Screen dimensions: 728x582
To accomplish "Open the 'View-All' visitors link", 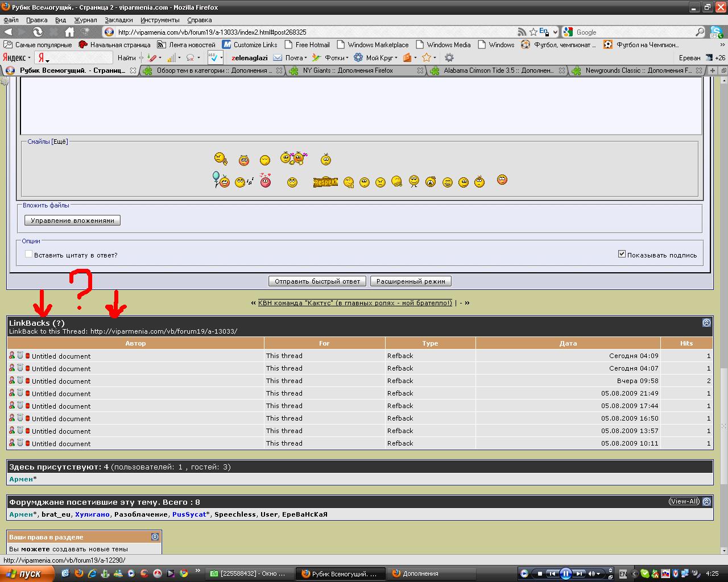I will click(684, 501).
